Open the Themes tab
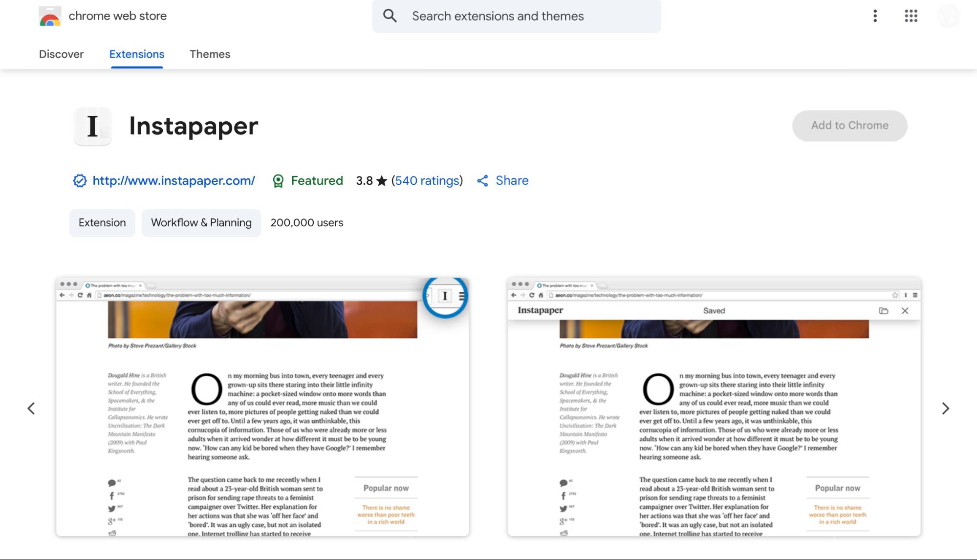 coord(210,54)
